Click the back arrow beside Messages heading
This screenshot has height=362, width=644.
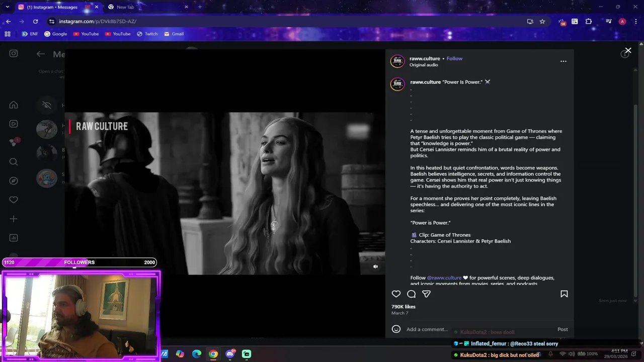[x=41, y=54]
